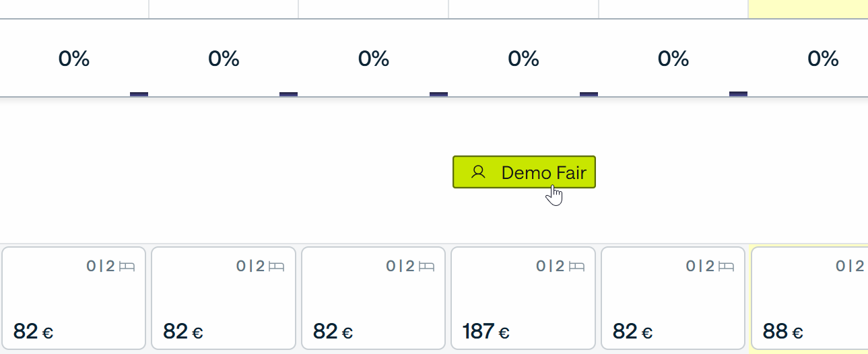Image resolution: width=868 pixels, height=354 pixels.
Task: Click the person icon in Demo Fair
Action: click(x=478, y=172)
